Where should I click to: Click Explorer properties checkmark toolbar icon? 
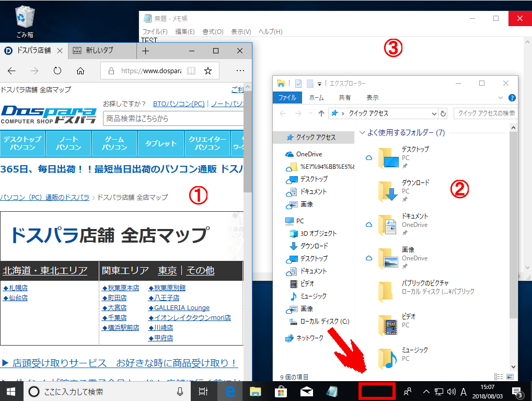point(298,84)
